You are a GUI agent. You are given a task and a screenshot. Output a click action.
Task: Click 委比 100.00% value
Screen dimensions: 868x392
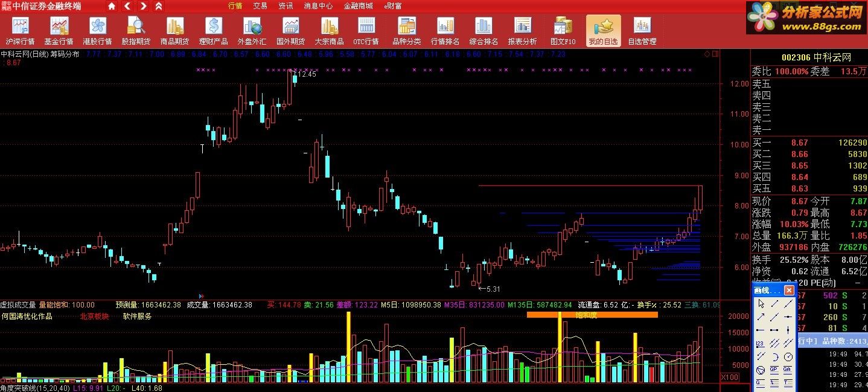point(791,71)
